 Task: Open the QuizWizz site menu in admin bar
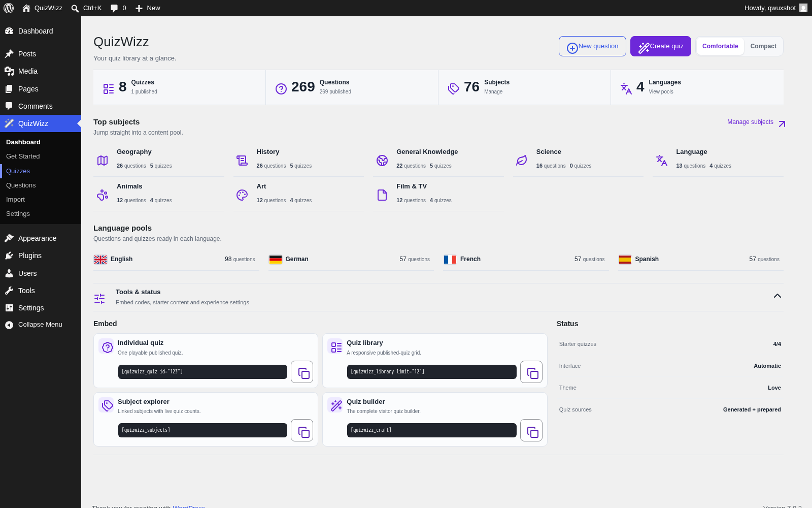click(x=42, y=8)
